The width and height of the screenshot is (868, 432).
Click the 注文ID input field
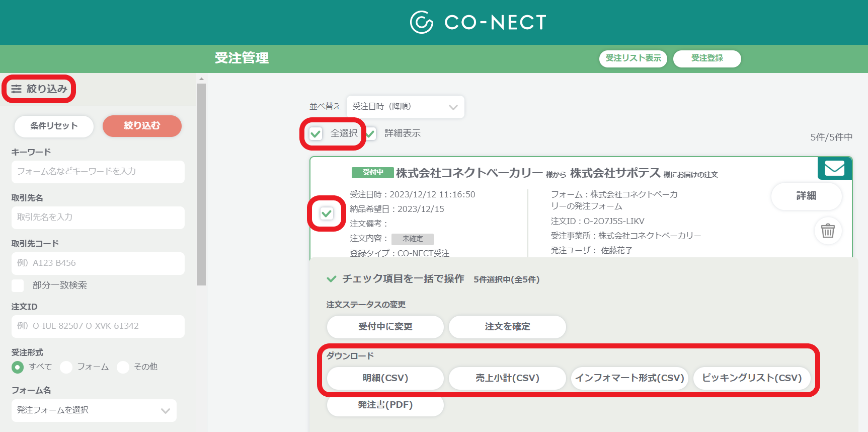98,326
